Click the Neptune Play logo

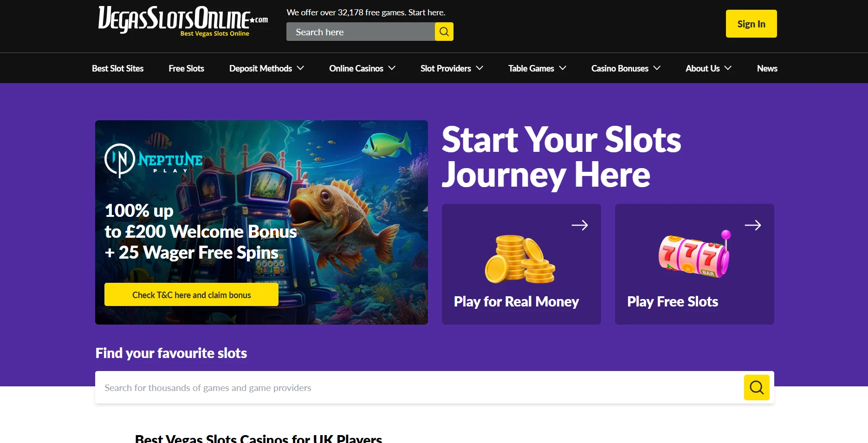tap(154, 160)
